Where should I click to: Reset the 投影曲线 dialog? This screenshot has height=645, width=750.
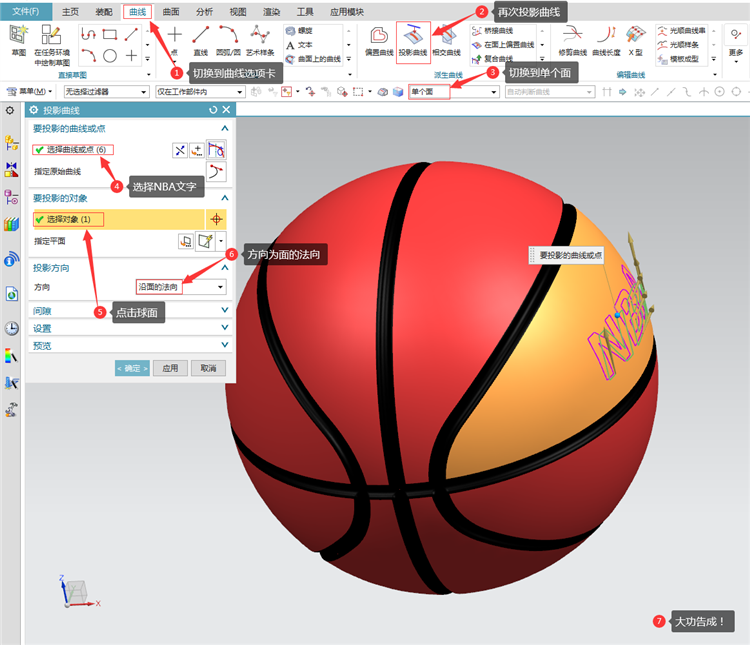point(213,110)
